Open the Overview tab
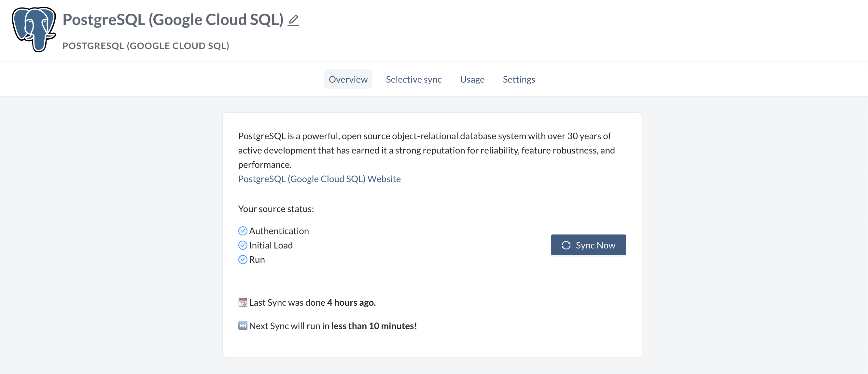868x374 pixels. [348, 79]
